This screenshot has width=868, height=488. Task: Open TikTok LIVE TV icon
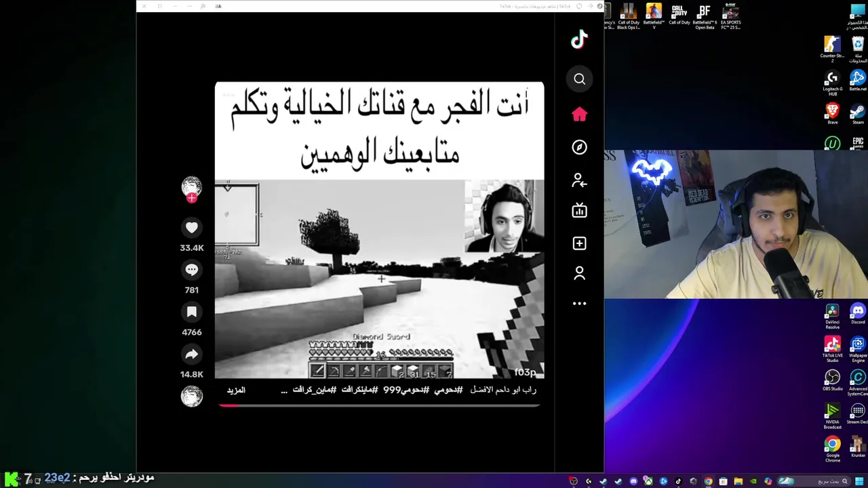point(579,211)
